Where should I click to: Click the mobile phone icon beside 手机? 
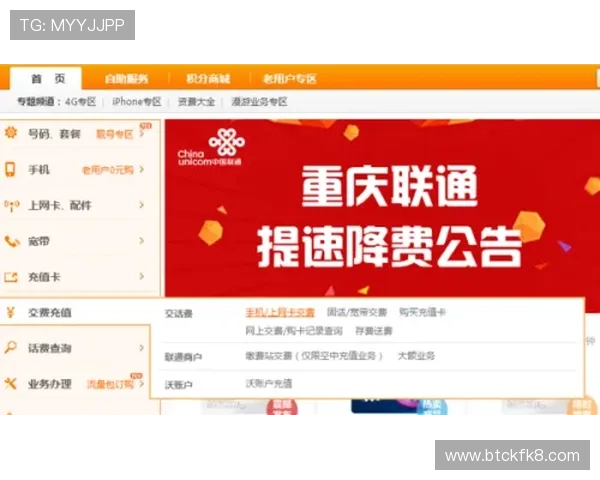pyautogui.click(x=10, y=169)
